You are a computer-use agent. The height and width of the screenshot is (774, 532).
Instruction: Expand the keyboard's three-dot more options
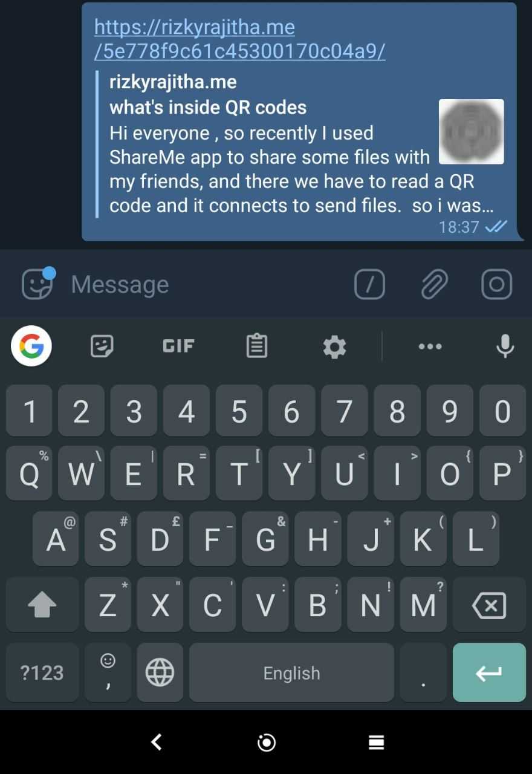pyautogui.click(x=430, y=346)
